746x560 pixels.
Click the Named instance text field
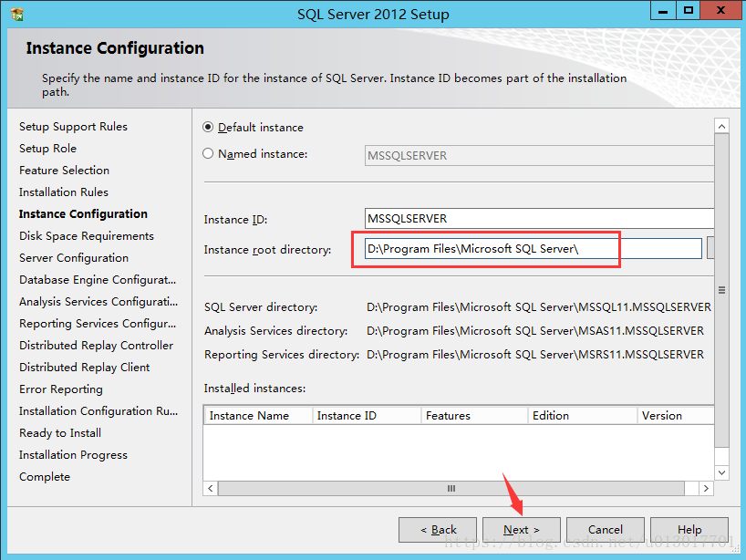coord(539,156)
